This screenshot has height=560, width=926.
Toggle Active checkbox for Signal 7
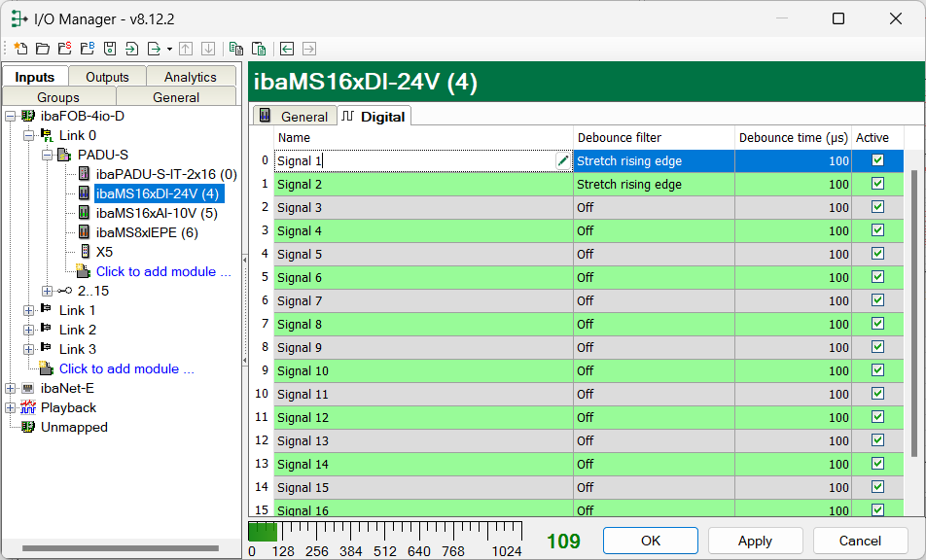(877, 300)
